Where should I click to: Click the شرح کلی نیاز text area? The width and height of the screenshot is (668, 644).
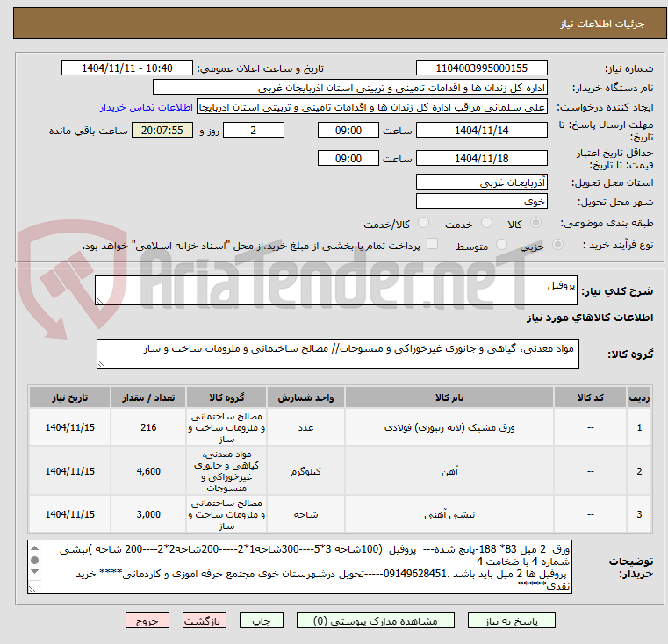335,290
